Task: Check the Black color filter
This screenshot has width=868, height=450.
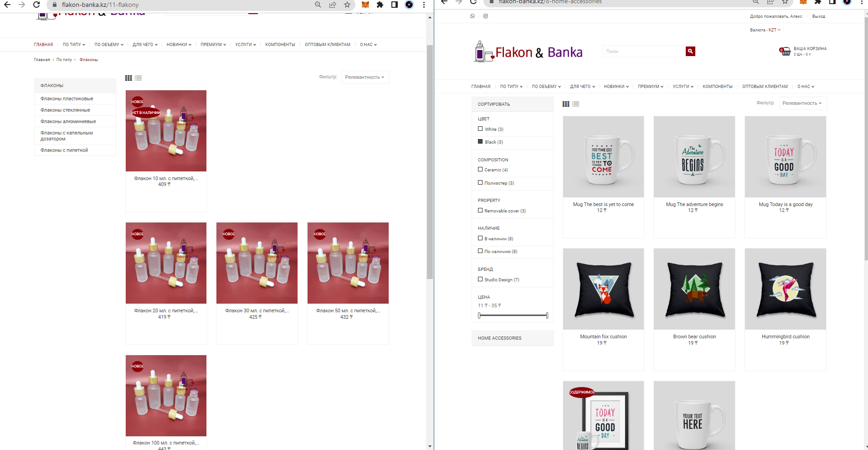Action: [480, 142]
